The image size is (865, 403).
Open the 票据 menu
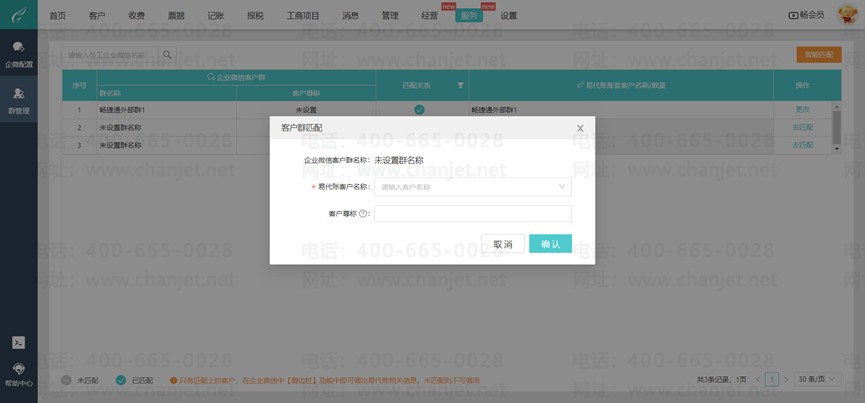click(177, 15)
